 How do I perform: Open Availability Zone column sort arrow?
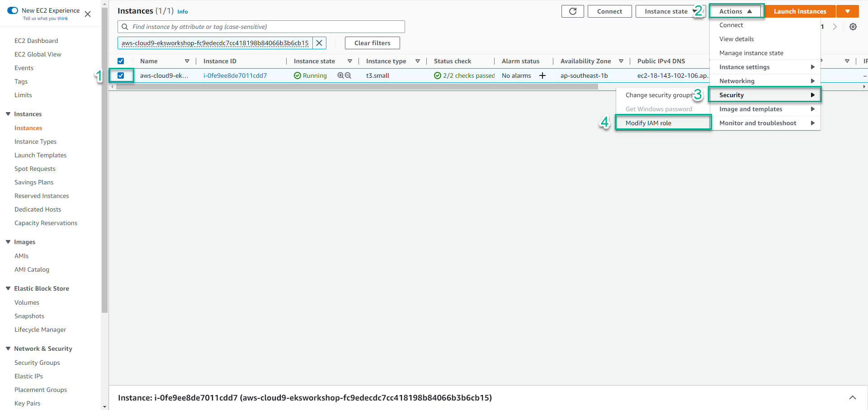621,61
